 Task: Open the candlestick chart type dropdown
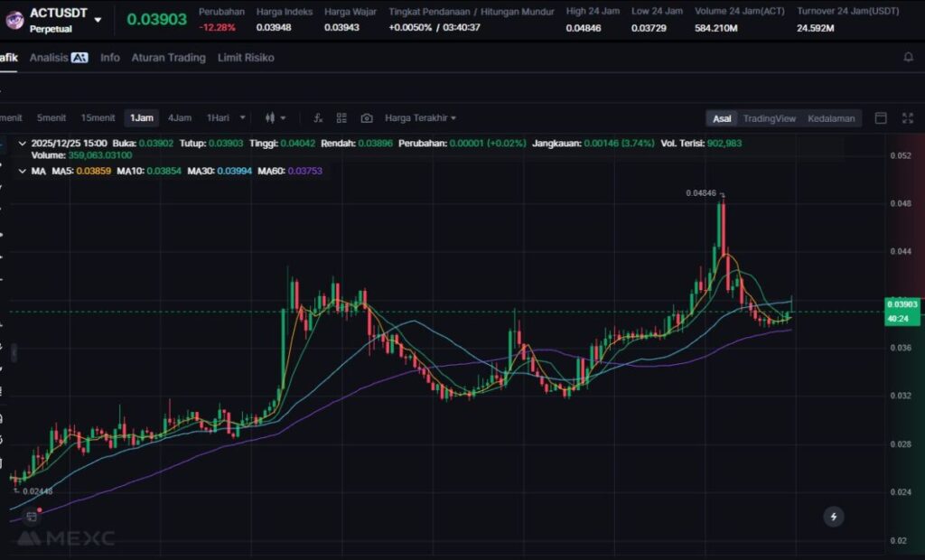[x=275, y=118]
